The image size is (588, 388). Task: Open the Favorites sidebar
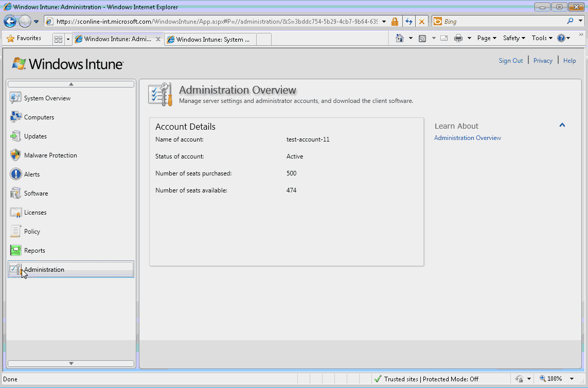(x=27, y=38)
